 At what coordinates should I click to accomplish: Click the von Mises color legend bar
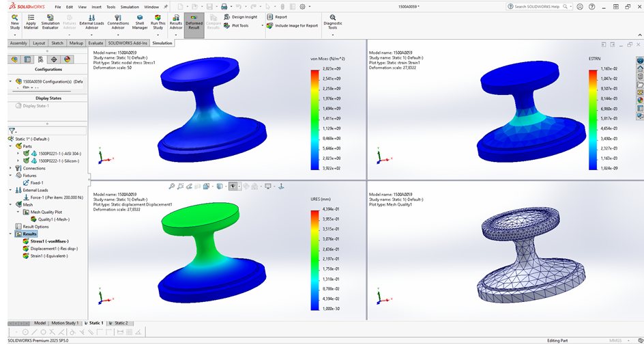tap(315, 120)
